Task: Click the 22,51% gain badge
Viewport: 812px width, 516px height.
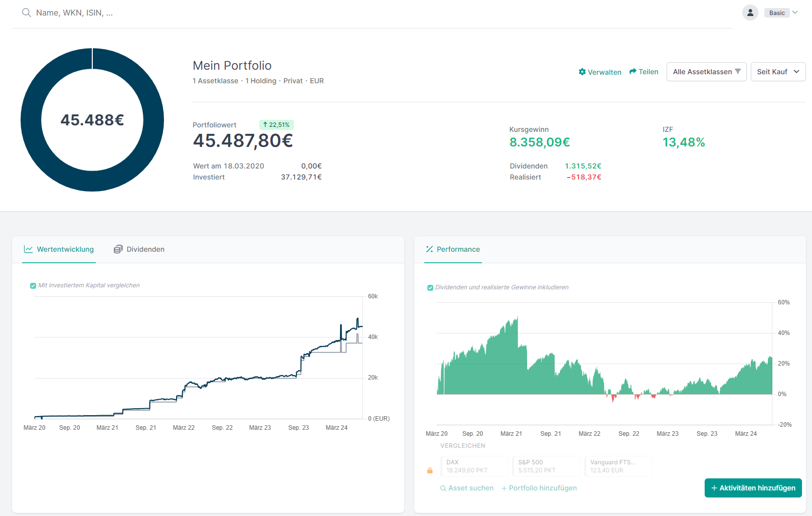Action: point(276,125)
